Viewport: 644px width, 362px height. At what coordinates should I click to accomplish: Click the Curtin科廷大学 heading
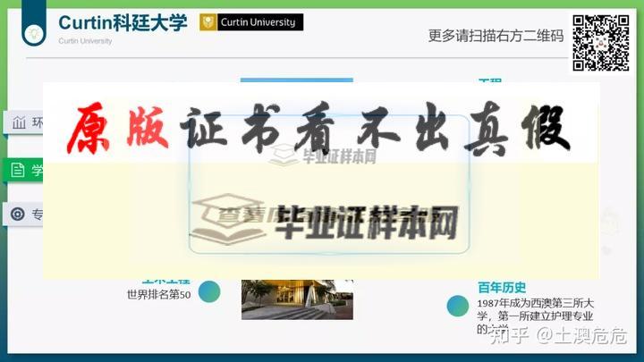(x=123, y=22)
